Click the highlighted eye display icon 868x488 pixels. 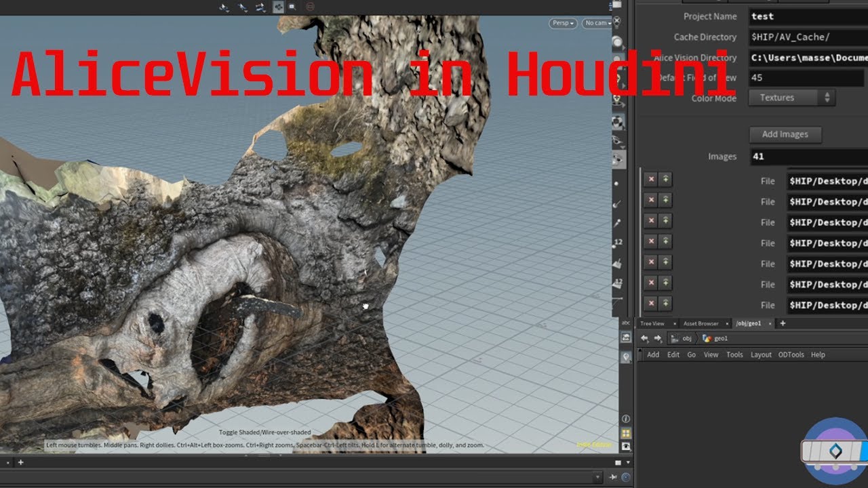(x=618, y=159)
